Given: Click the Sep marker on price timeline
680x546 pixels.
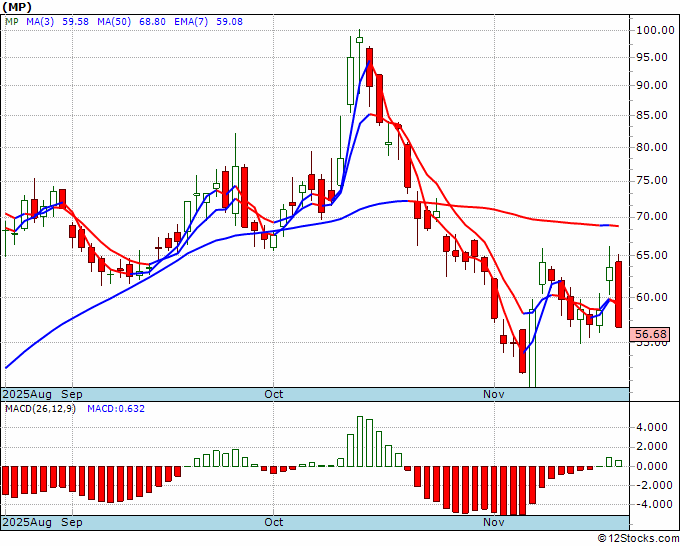Looking at the screenshot, I should click(72, 394).
